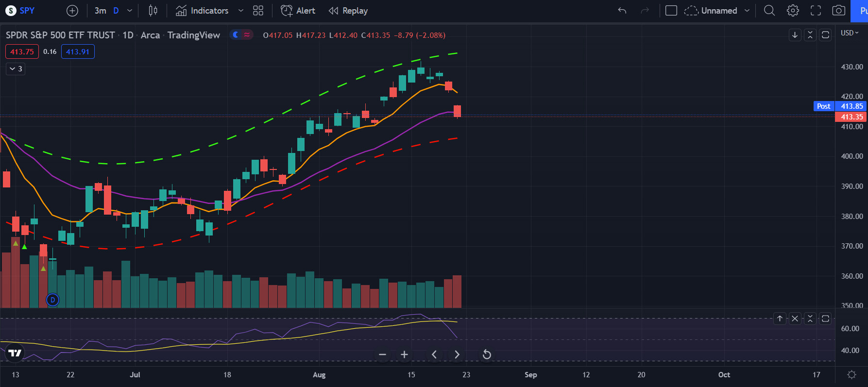
Task: Open indicator templates grid icon
Action: click(x=258, y=11)
